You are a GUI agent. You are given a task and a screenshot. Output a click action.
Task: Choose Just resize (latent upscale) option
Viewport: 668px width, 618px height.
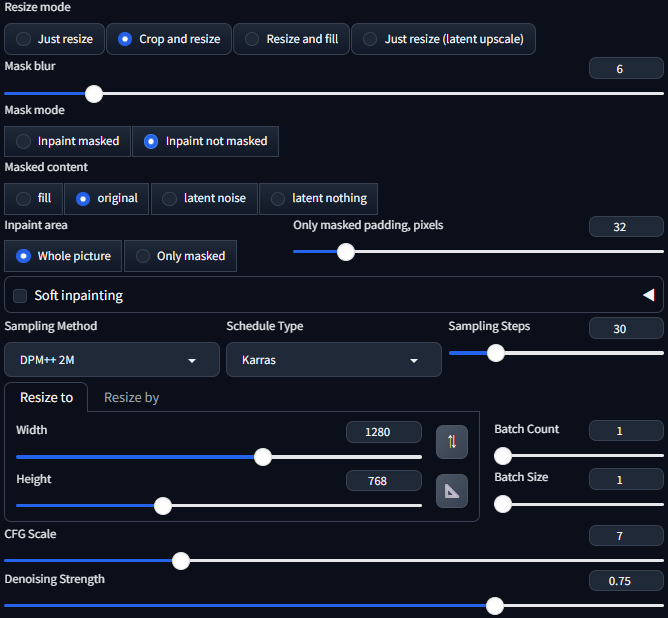click(443, 39)
